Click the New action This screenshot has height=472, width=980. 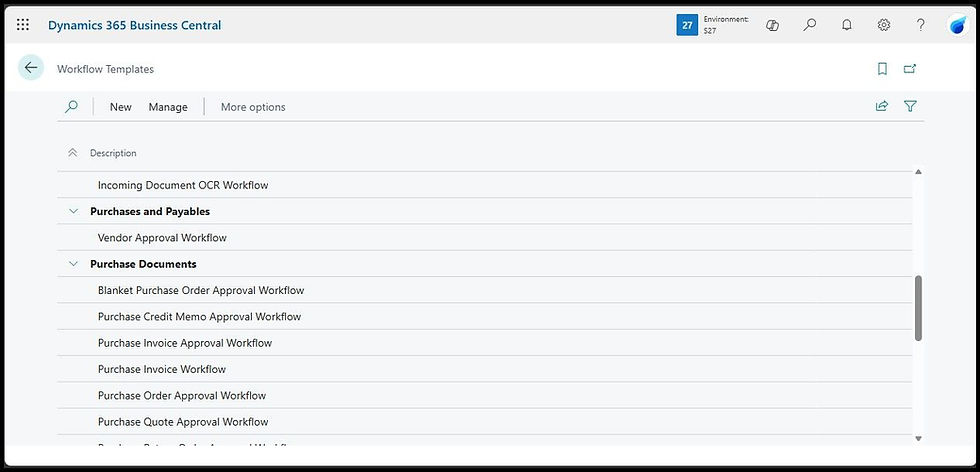(x=121, y=107)
